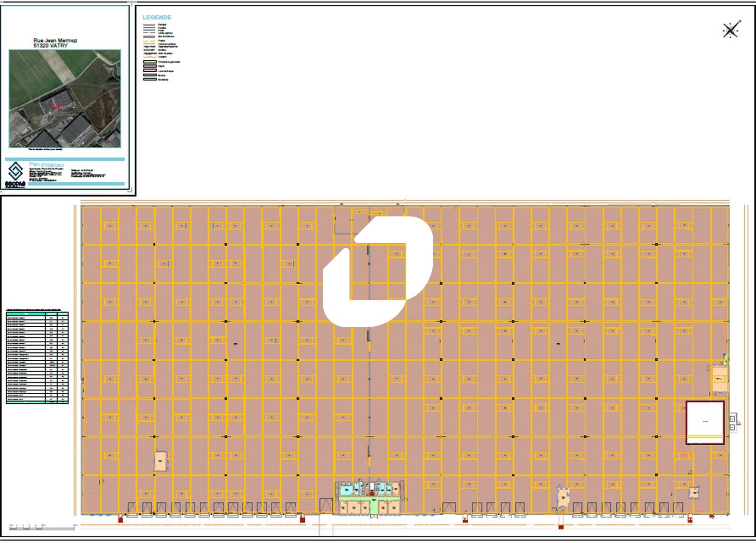Image resolution: width=756 pixels, height=543 pixels.
Task: Select the surface area table on the left
Action: click(37, 357)
